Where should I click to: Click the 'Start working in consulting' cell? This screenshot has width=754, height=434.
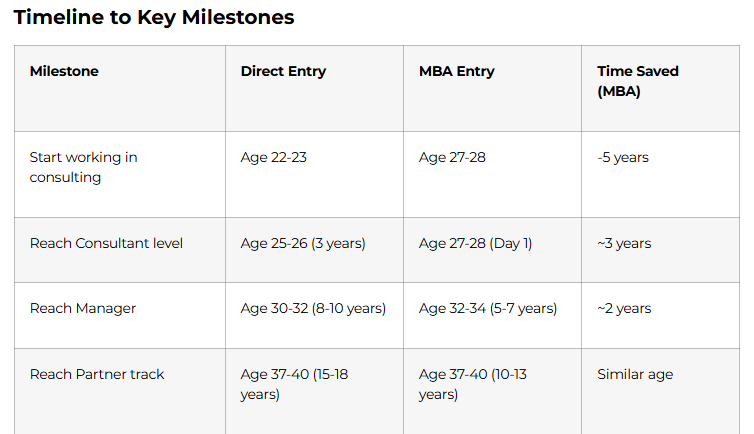pos(83,167)
